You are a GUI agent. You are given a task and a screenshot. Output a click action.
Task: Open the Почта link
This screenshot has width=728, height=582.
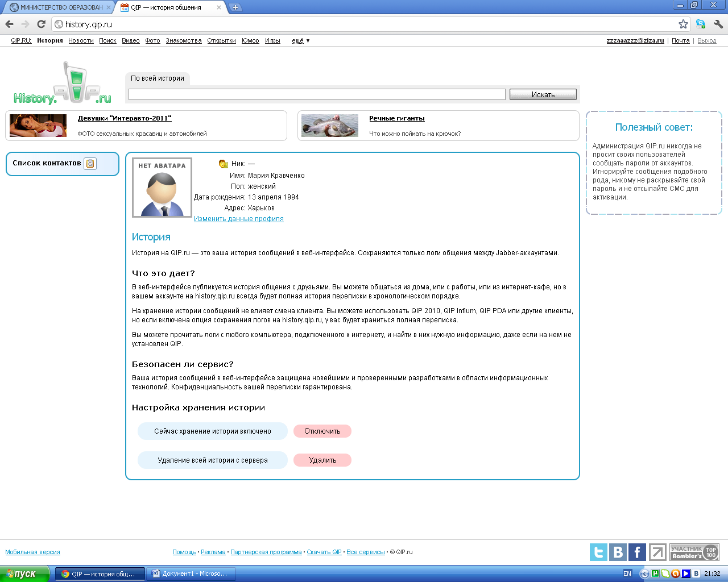pyautogui.click(x=680, y=40)
